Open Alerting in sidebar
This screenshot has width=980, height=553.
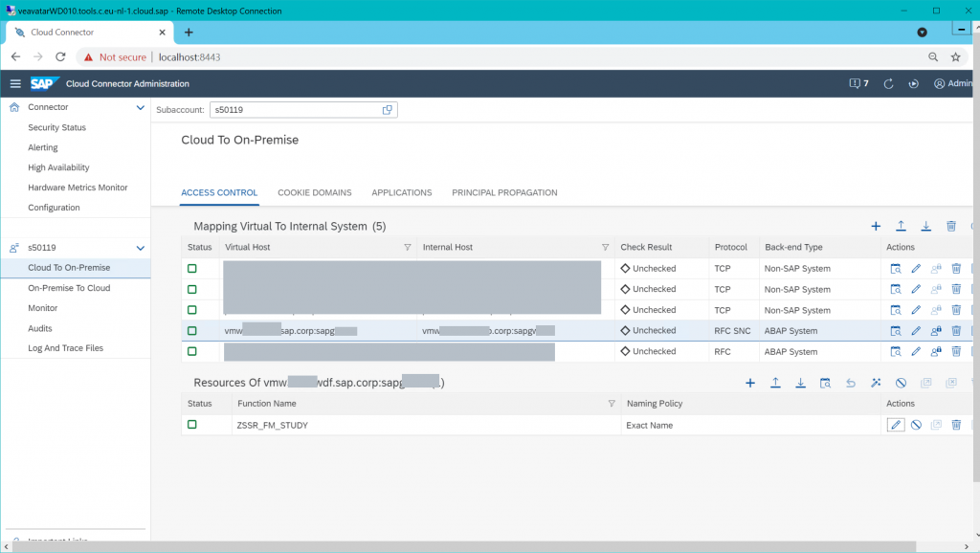[42, 147]
